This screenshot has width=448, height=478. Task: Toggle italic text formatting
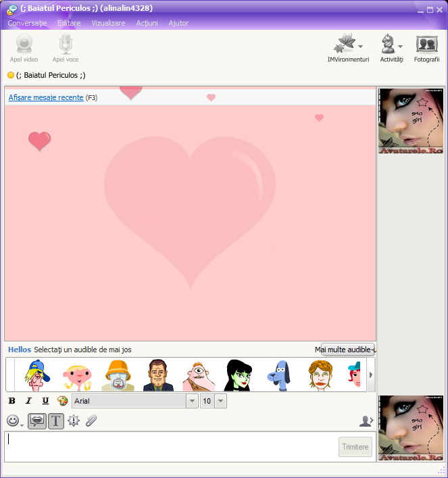click(28, 400)
